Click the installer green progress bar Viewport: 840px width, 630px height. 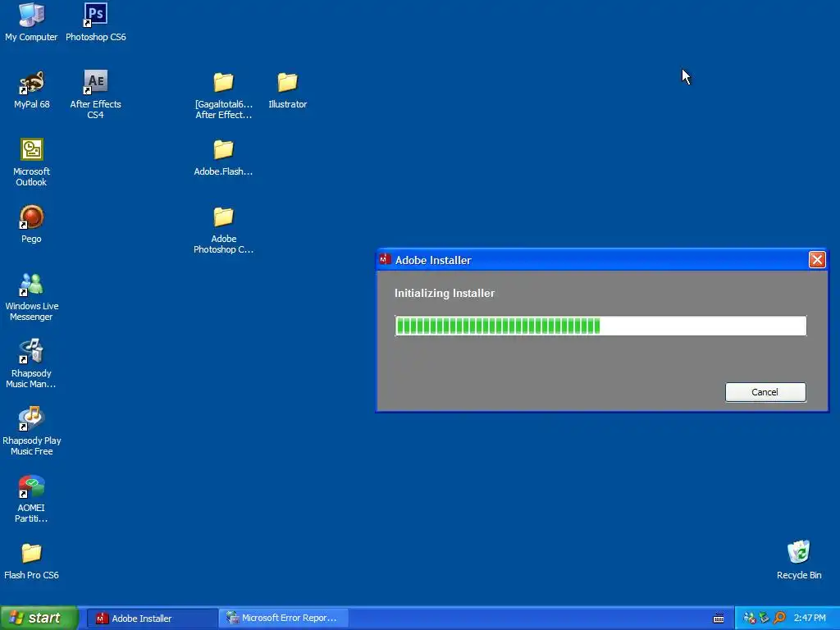point(600,326)
